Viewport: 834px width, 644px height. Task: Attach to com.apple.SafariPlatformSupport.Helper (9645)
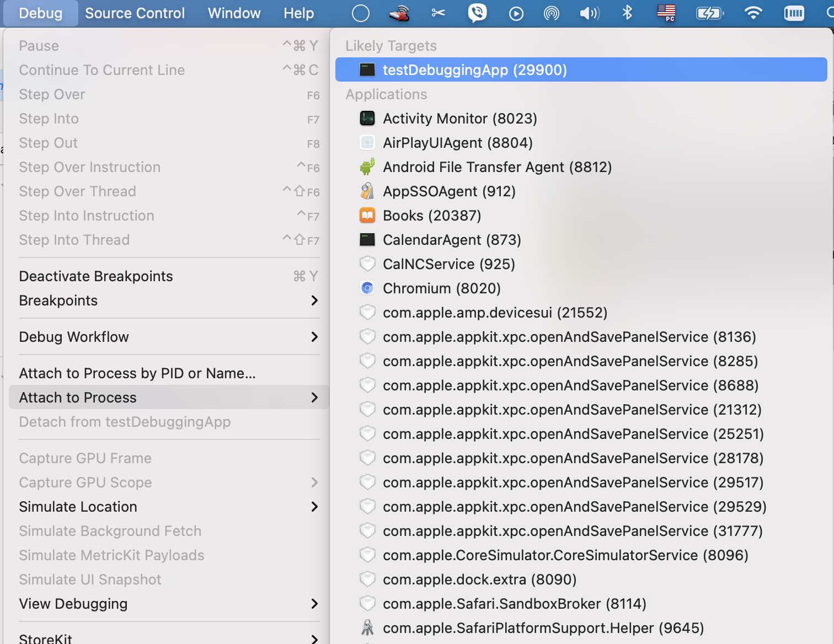[581, 628]
